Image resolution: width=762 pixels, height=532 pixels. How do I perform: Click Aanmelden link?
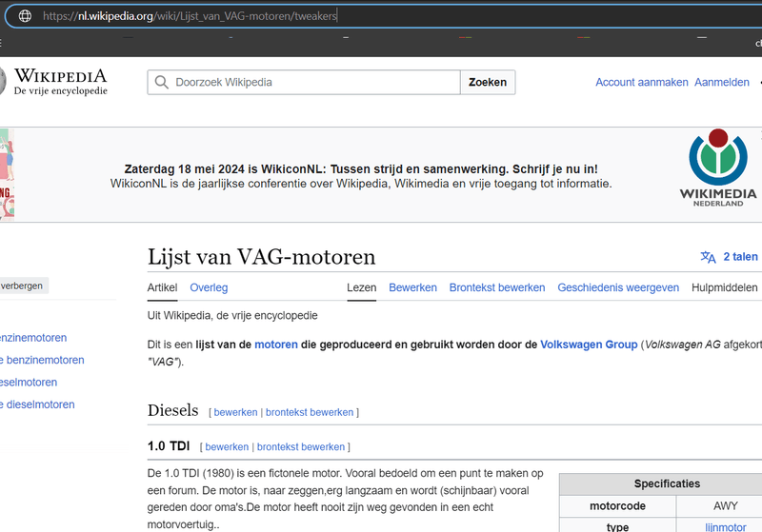pyautogui.click(x=722, y=82)
